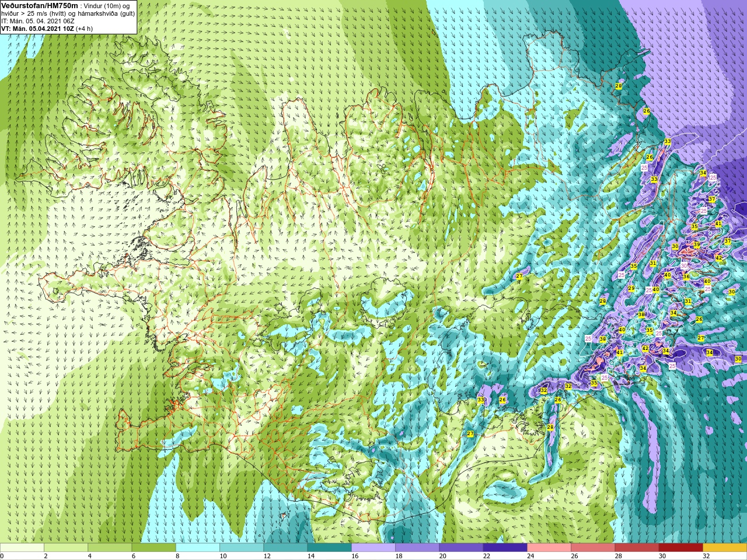Click the legend scale number 8
The width and height of the screenshot is (747, 560).
[179, 556]
